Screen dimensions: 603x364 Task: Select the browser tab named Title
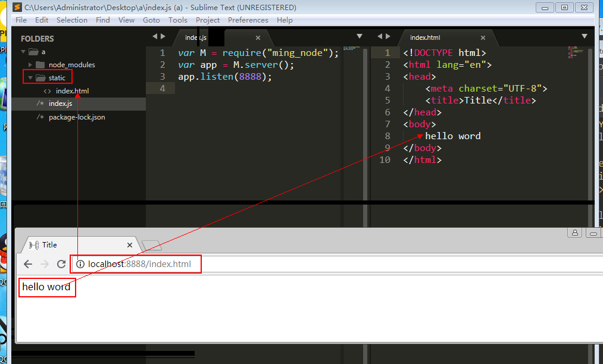tap(81, 245)
